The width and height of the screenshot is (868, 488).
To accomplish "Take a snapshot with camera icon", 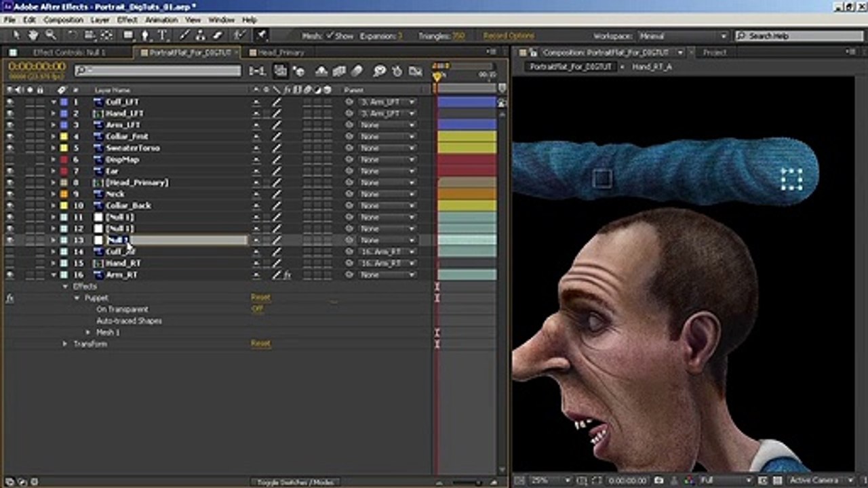I will pos(659,480).
